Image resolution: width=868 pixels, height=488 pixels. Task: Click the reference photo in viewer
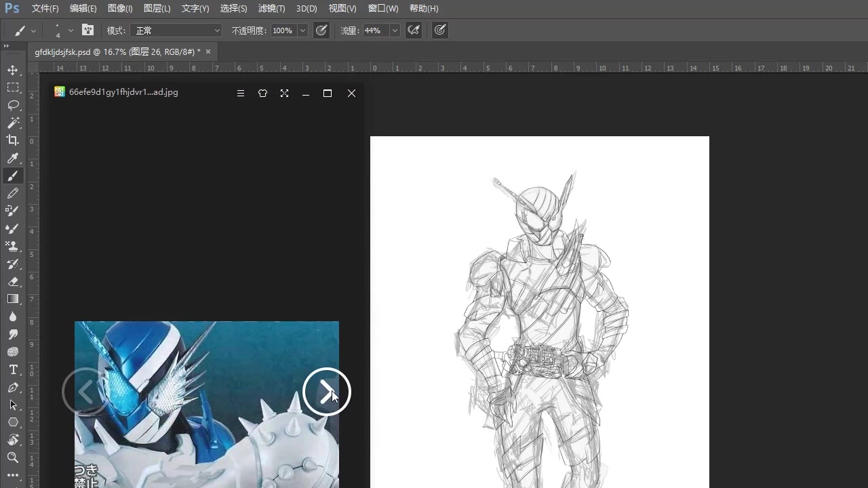click(207, 405)
